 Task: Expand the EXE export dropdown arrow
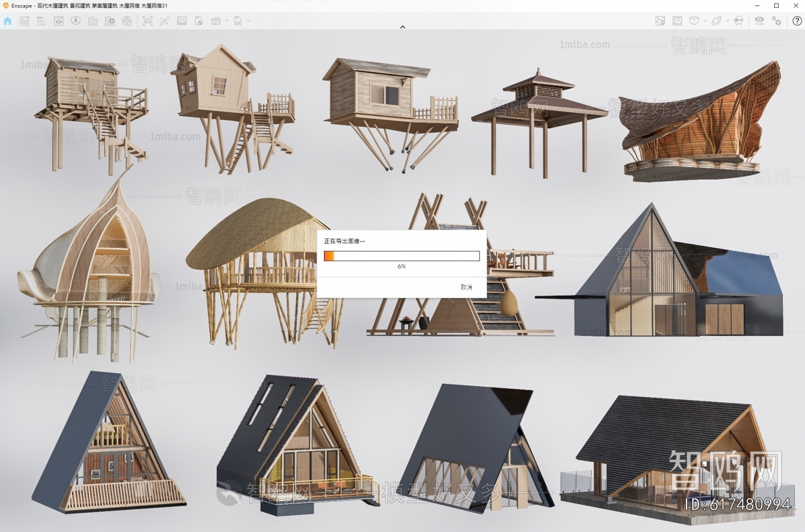tap(249, 21)
